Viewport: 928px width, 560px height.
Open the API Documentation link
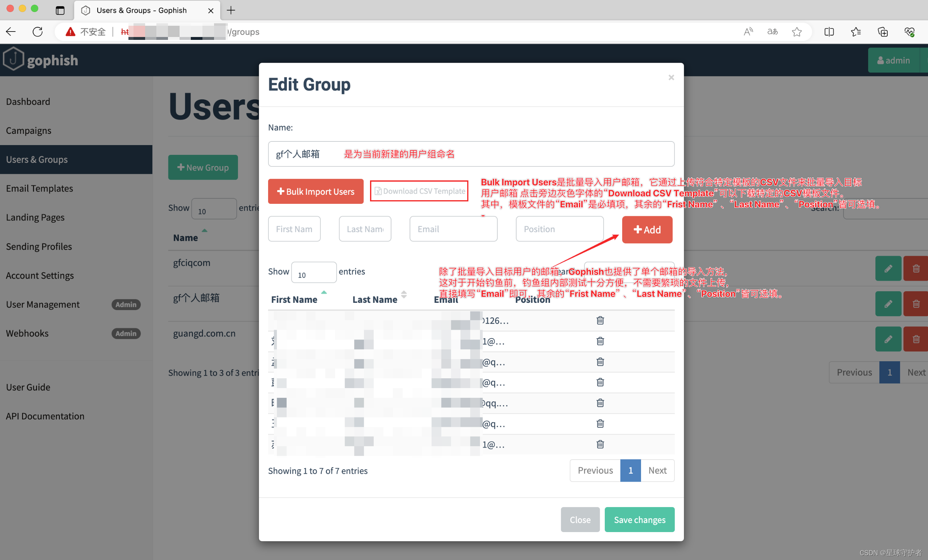[x=45, y=416]
